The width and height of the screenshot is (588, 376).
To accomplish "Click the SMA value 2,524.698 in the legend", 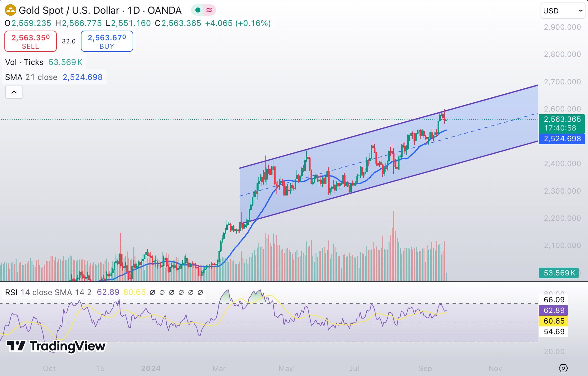I will [83, 77].
